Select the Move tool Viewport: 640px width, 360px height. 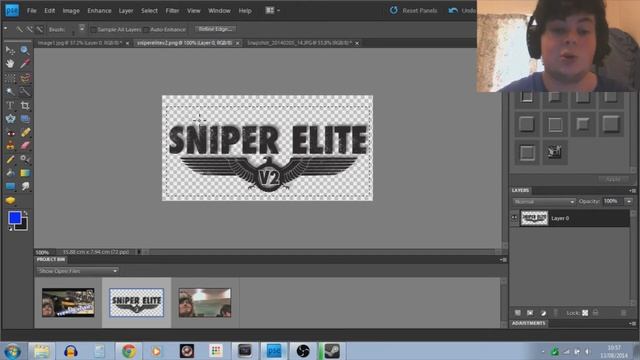point(10,50)
